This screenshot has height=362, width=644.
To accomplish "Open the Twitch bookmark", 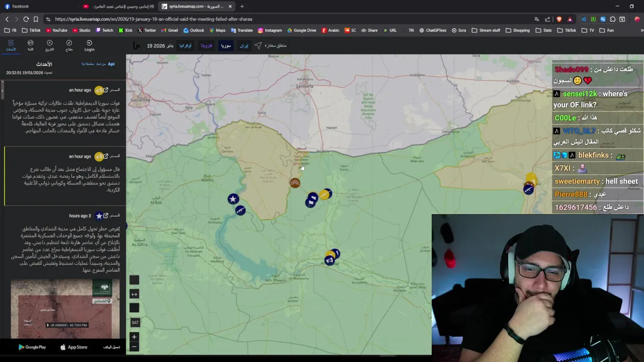I will click(x=104, y=30).
